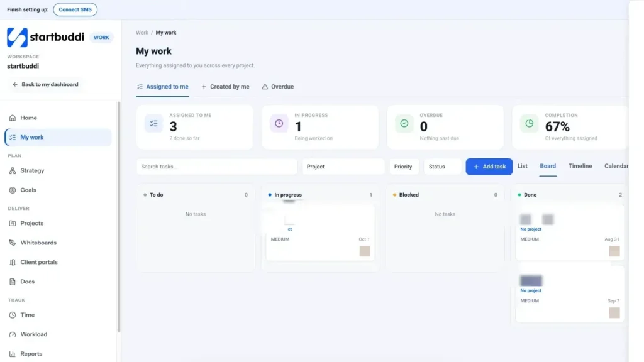Viewport: 644px width, 362px height.
Task: Click the Search tasks input field
Action: pyautogui.click(x=217, y=167)
